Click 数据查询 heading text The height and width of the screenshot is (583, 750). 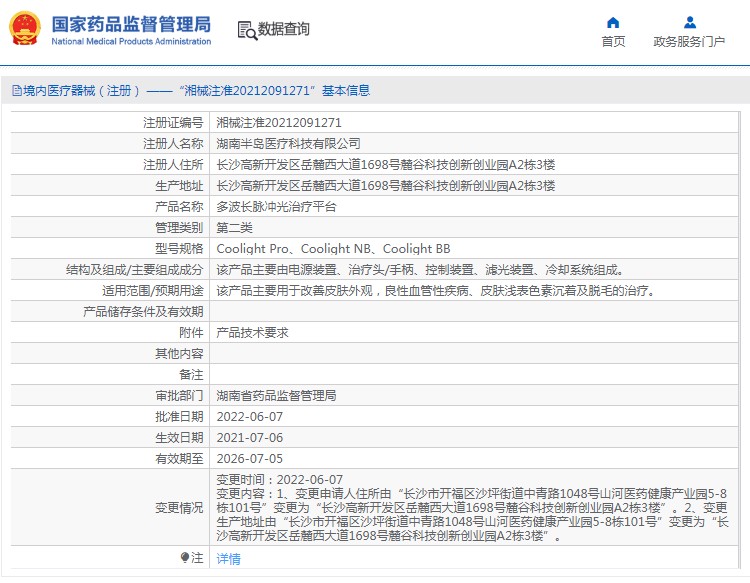pyautogui.click(x=284, y=29)
